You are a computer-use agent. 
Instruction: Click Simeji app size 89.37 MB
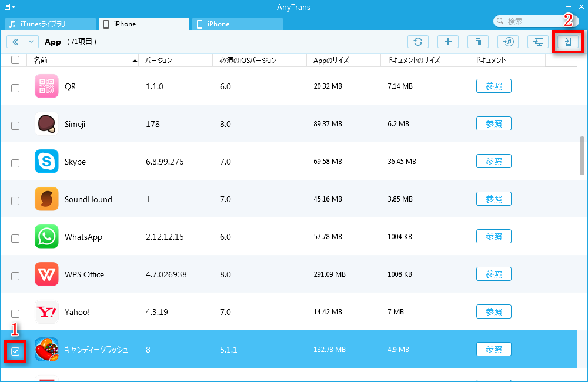click(x=328, y=124)
